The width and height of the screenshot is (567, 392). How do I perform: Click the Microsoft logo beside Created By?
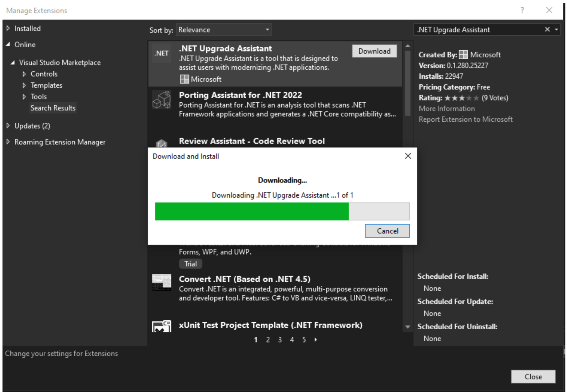[x=463, y=55]
